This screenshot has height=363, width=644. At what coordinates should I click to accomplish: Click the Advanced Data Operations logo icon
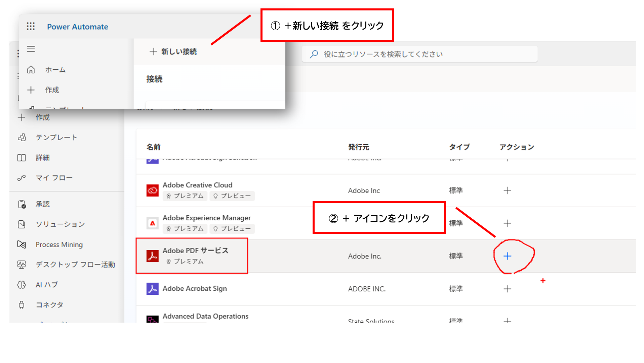coord(152,319)
